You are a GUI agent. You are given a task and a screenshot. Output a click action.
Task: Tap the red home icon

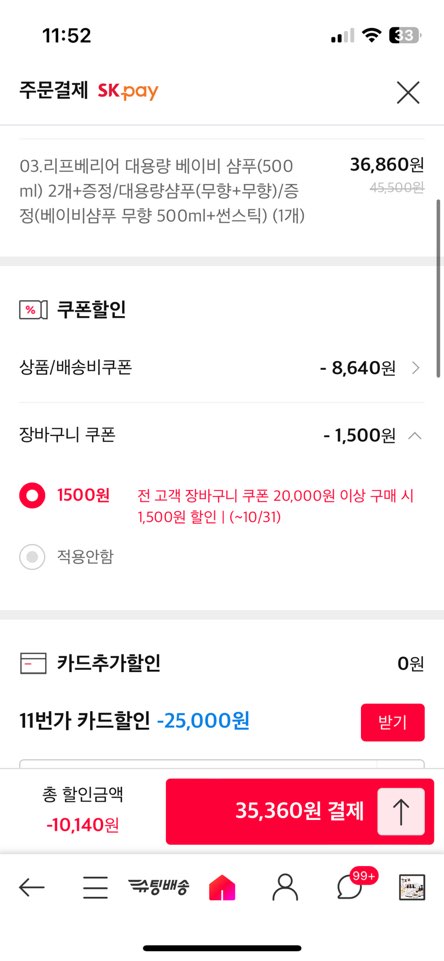click(222, 887)
